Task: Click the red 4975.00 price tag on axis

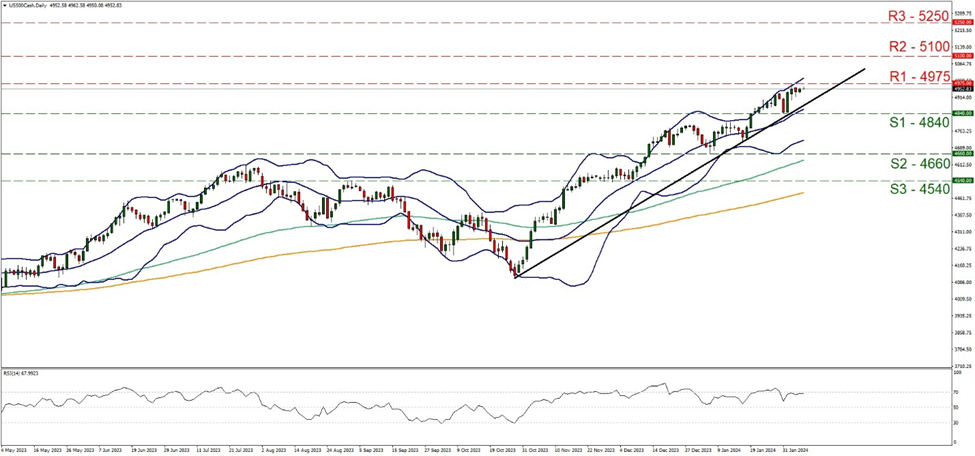Action: (x=959, y=83)
